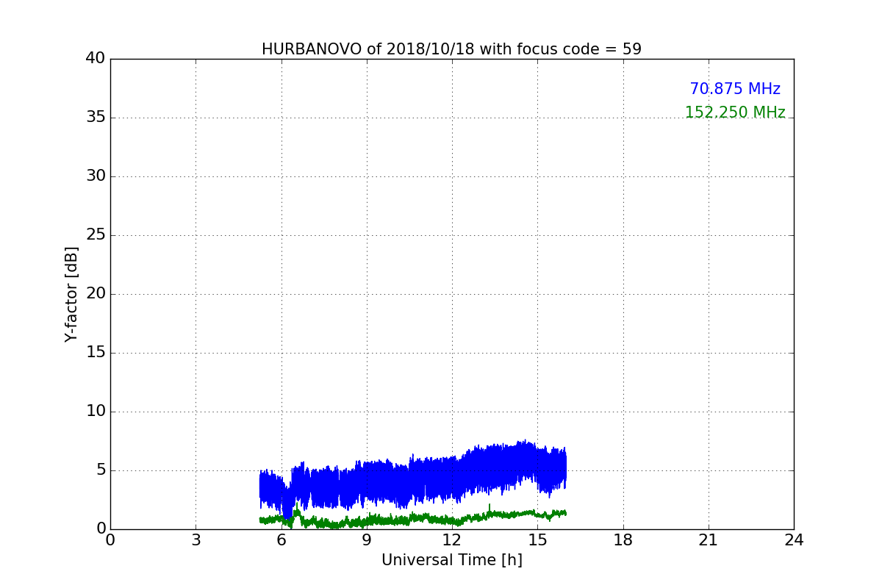Click the y-axis tick label 25
This screenshot has height=588, width=882.
tap(96, 235)
